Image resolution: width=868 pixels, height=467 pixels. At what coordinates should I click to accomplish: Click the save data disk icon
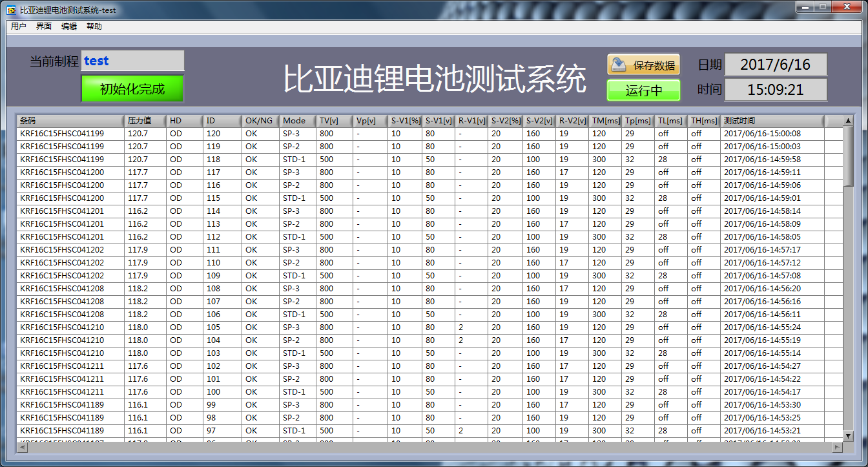coord(619,65)
